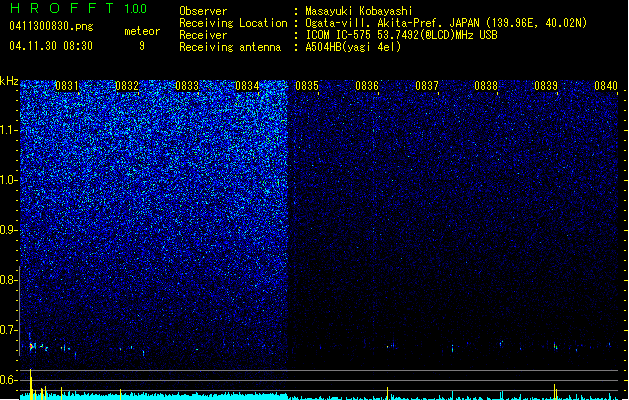
Task: Click the 0.6 kHz axis tick label
Action: point(9,380)
